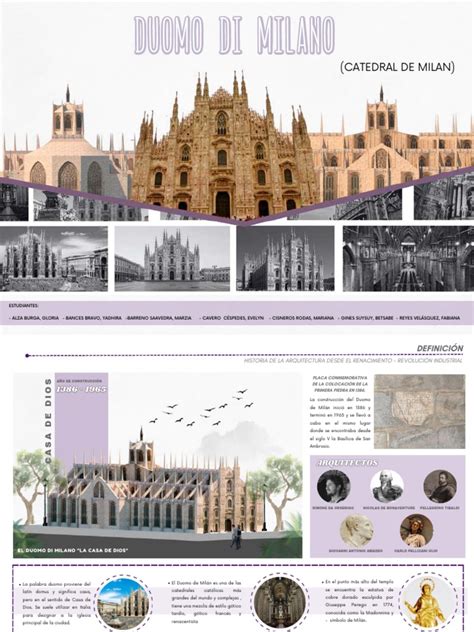Open the black-and-white frontal facade photo across the plaza
The image size is (474, 632).
coord(173,258)
